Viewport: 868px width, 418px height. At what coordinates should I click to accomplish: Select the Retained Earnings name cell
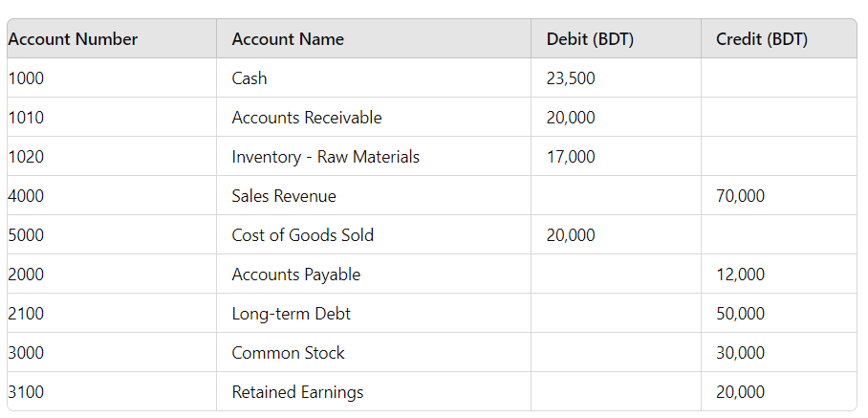[297, 392]
